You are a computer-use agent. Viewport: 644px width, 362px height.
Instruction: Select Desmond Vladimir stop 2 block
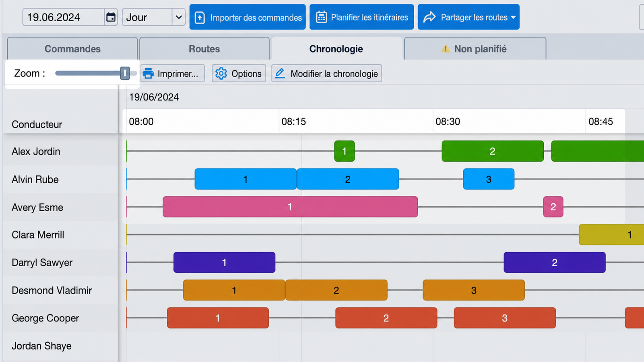coord(336,290)
